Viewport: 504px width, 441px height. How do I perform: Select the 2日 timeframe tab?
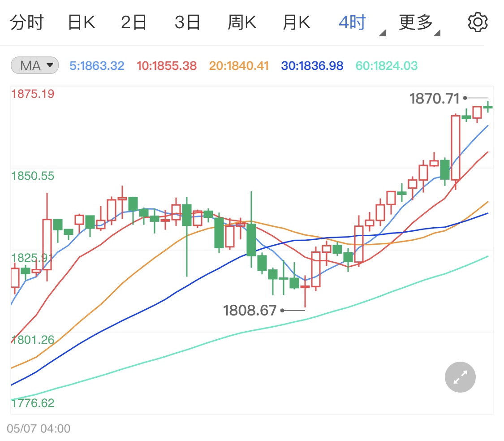(x=134, y=22)
